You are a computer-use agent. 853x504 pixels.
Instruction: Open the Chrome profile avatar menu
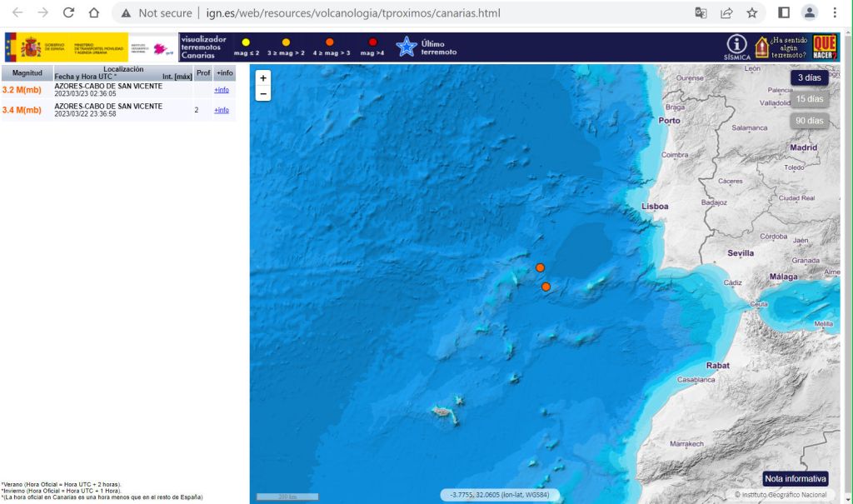tap(809, 12)
